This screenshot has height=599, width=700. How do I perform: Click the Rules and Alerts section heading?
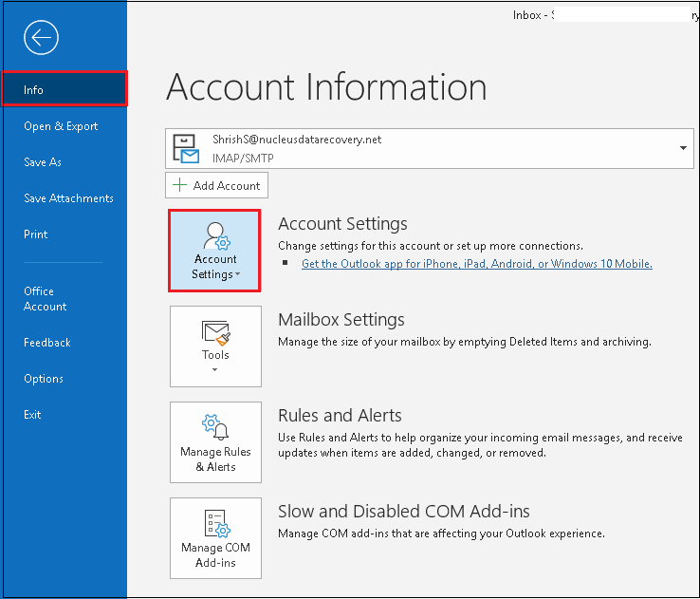pos(340,416)
